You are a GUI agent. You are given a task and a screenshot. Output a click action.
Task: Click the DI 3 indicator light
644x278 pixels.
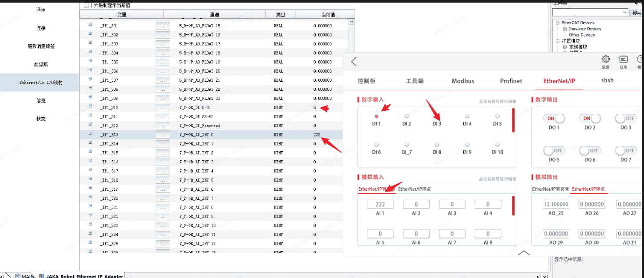pyautogui.click(x=437, y=116)
